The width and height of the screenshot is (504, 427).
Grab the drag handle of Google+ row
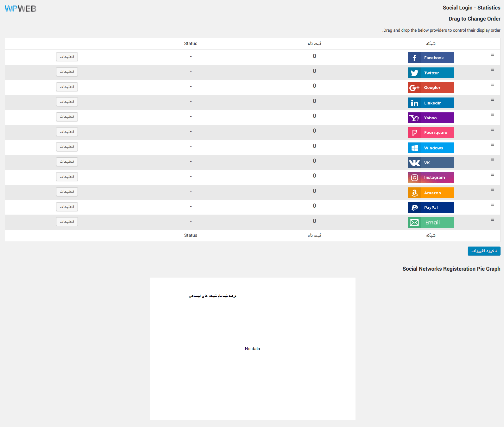pos(493,85)
